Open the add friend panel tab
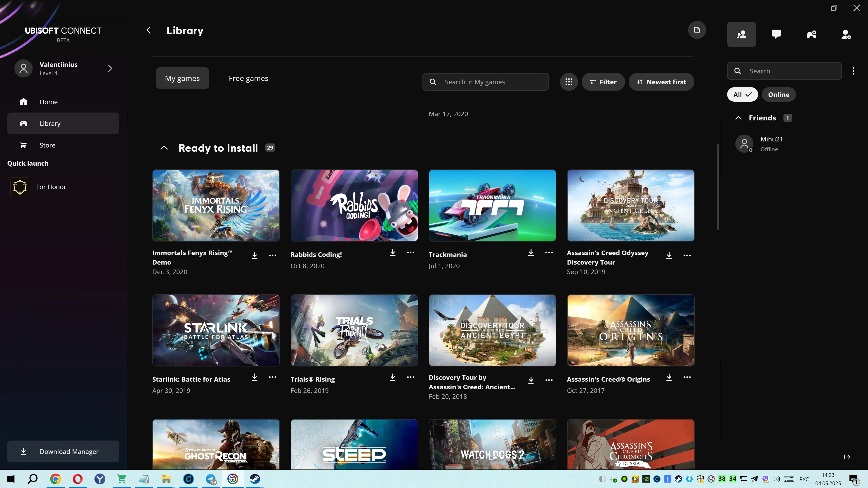 846,34
